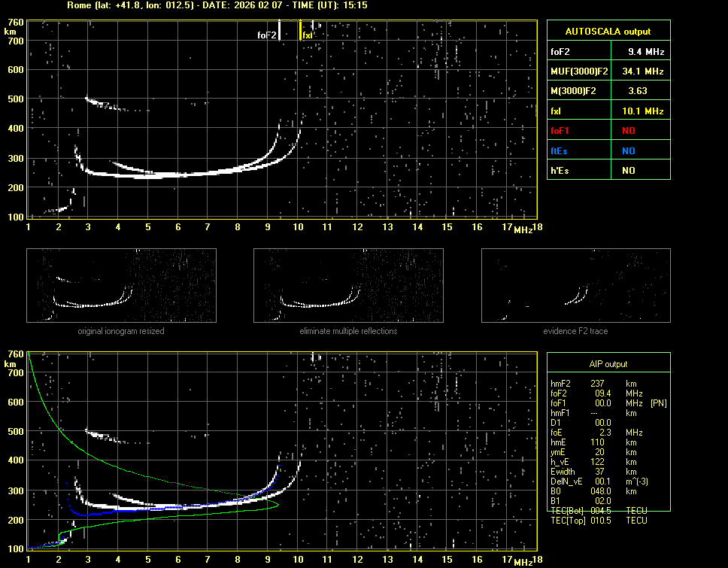Screen dimensions: 728x568
Task: Select the 'eliminate multiple reflections' thumbnail
Action: (348, 285)
